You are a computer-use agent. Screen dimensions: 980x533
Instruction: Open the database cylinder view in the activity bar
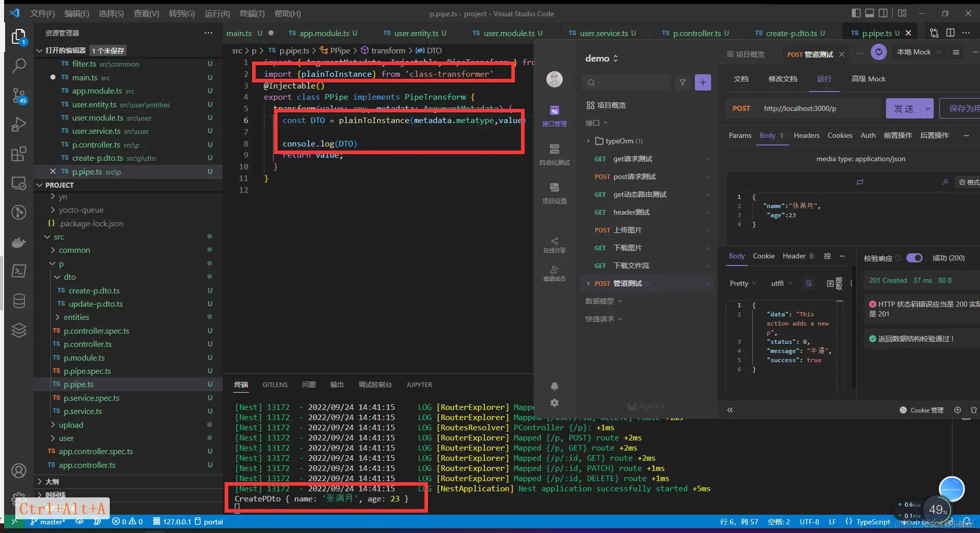[19, 301]
